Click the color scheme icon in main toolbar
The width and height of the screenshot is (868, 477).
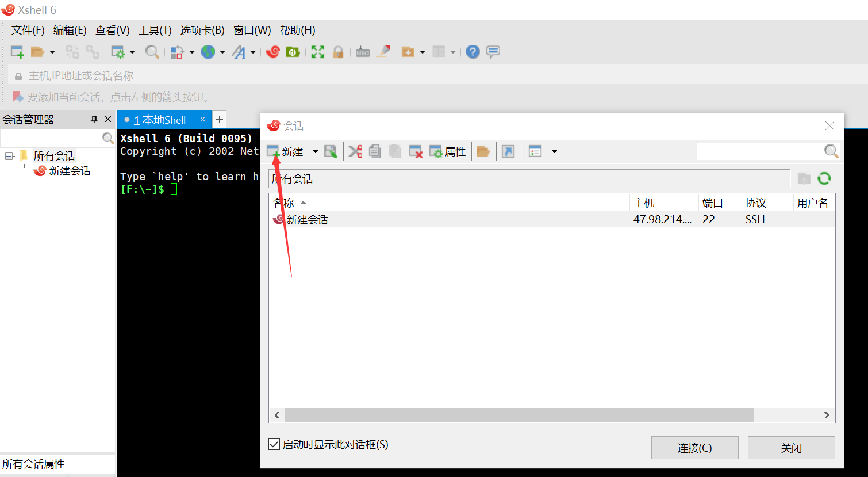tap(177, 52)
